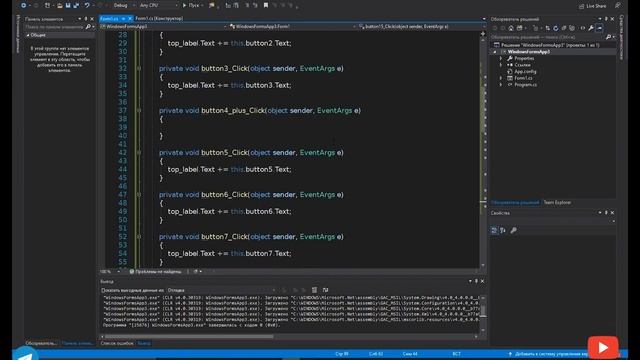Close the Вывод output panel
This screenshot has height=360, width=640.
tap(482, 281)
